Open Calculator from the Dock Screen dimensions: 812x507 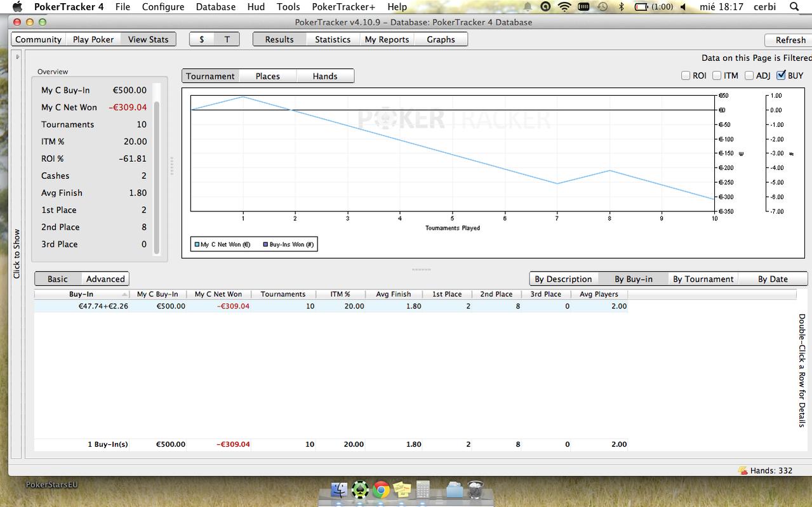423,490
